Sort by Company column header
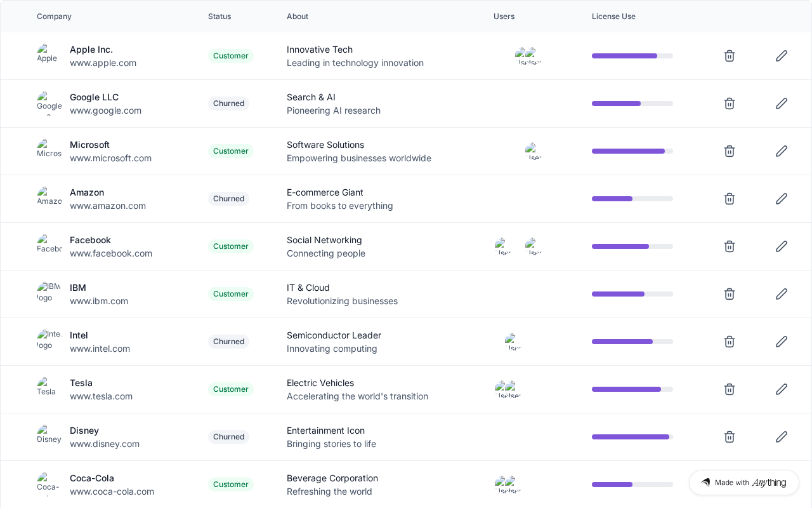The height and width of the screenshot is (508, 812). click(54, 17)
